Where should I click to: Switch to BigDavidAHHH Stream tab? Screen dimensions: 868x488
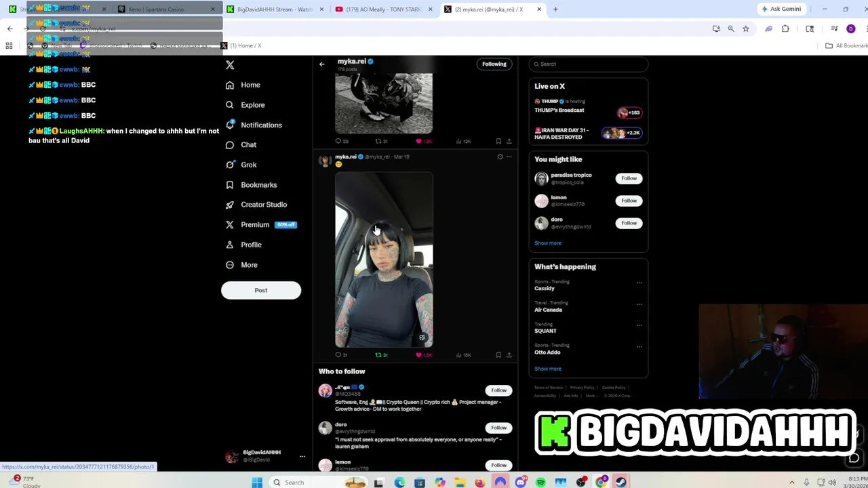pos(276,9)
